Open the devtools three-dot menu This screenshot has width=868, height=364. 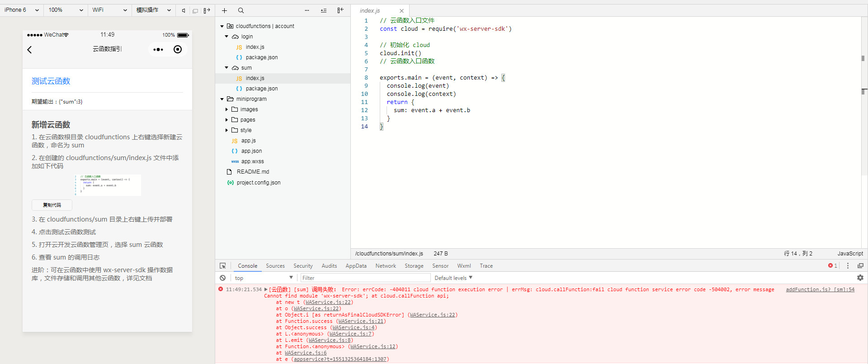click(848, 266)
